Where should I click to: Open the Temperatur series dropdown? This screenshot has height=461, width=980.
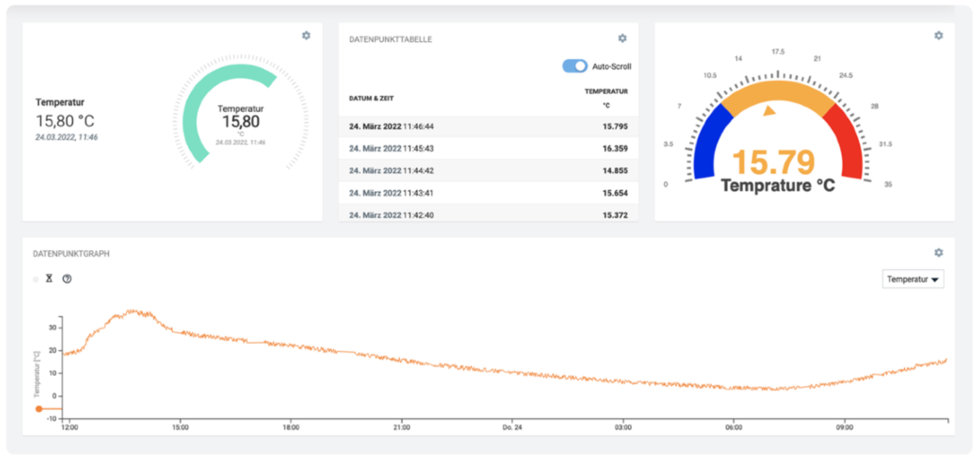pos(912,279)
